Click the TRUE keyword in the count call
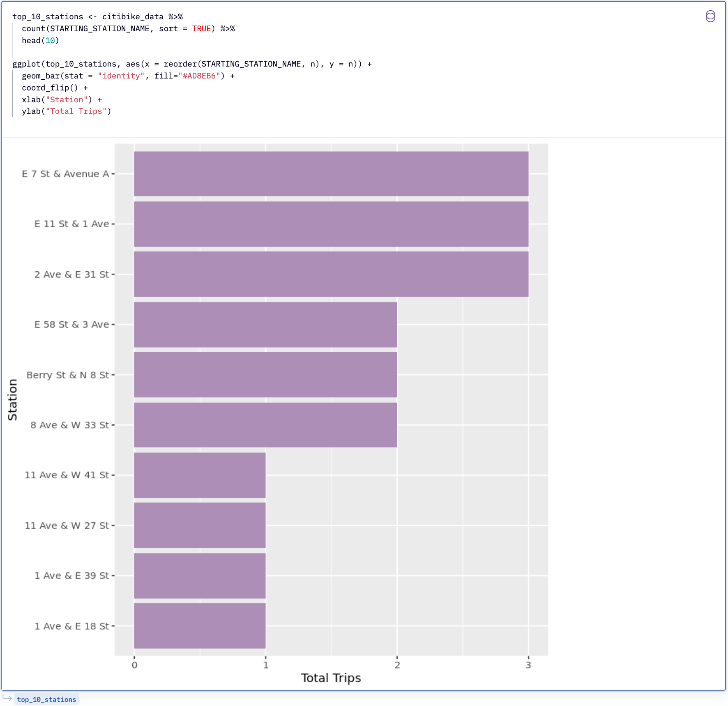The width and height of the screenshot is (728, 706). point(201,29)
